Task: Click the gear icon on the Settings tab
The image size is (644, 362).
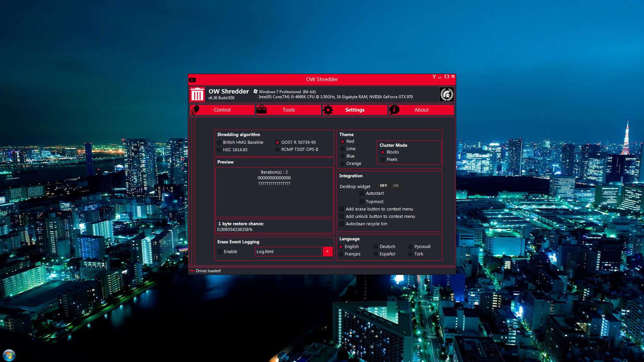Action: [328, 110]
